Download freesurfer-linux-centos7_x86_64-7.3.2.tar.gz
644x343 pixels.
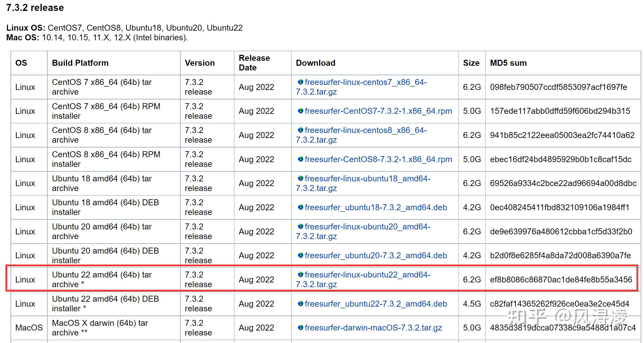click(365, 82)
